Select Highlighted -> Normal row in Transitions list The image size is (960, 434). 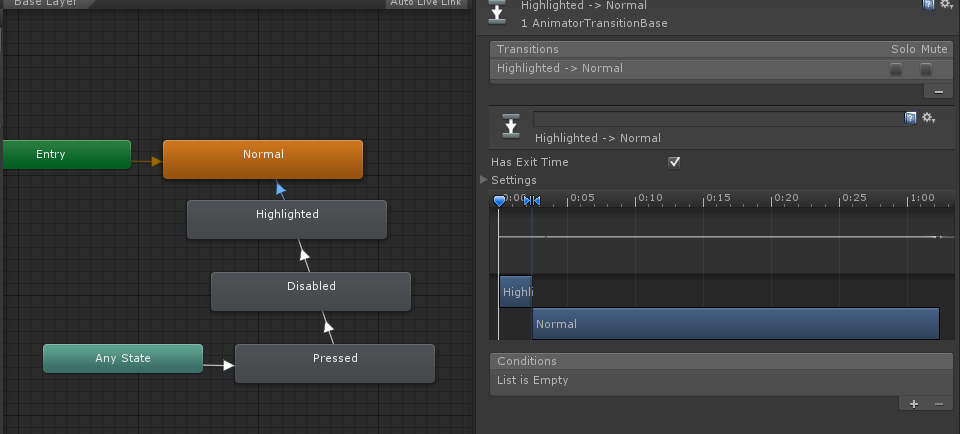pos(721,69)
